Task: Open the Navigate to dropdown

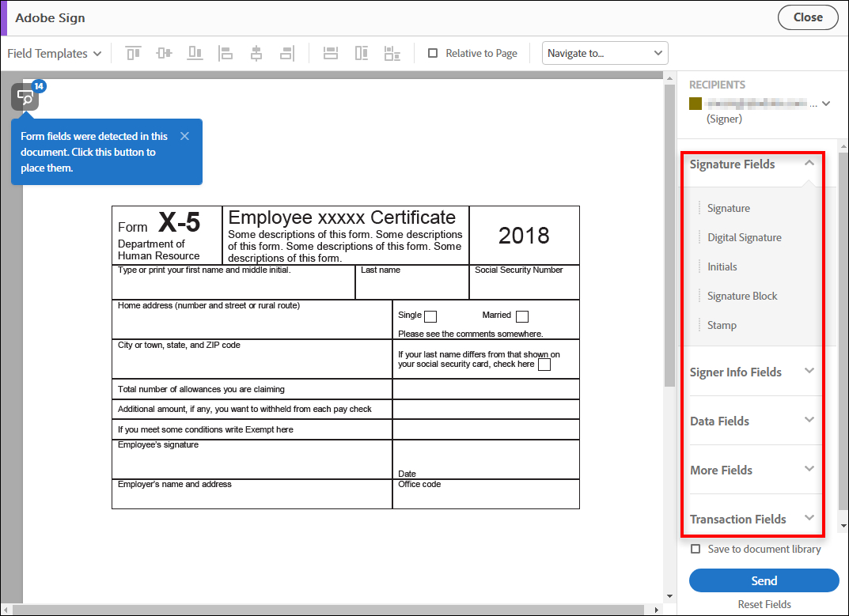Action: point(605,53)
